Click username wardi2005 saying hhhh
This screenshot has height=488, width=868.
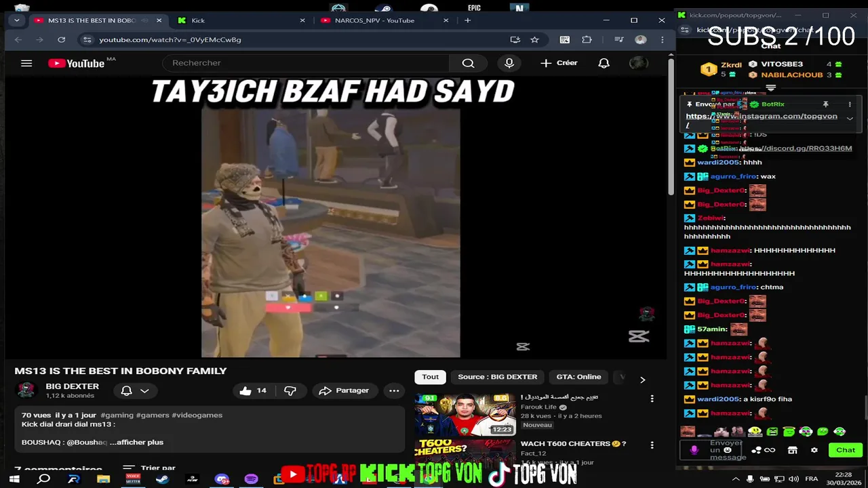718,163
